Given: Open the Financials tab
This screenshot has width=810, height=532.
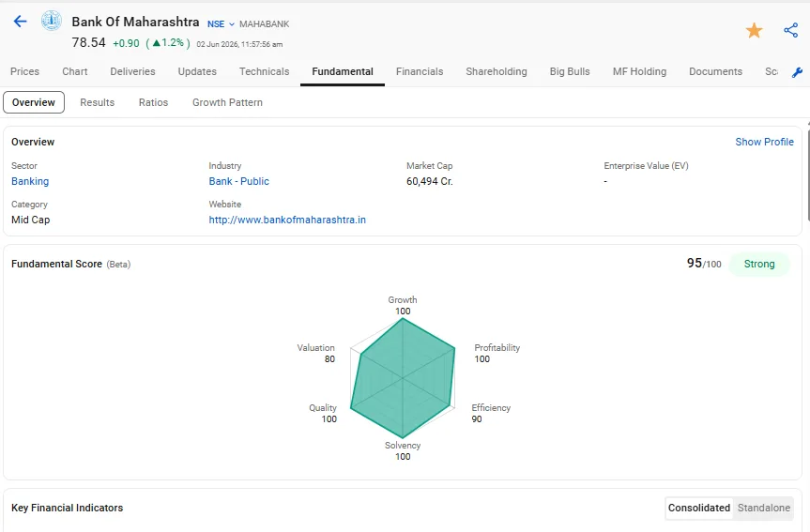Looking at the screenshot, I should tap(420, 71).
